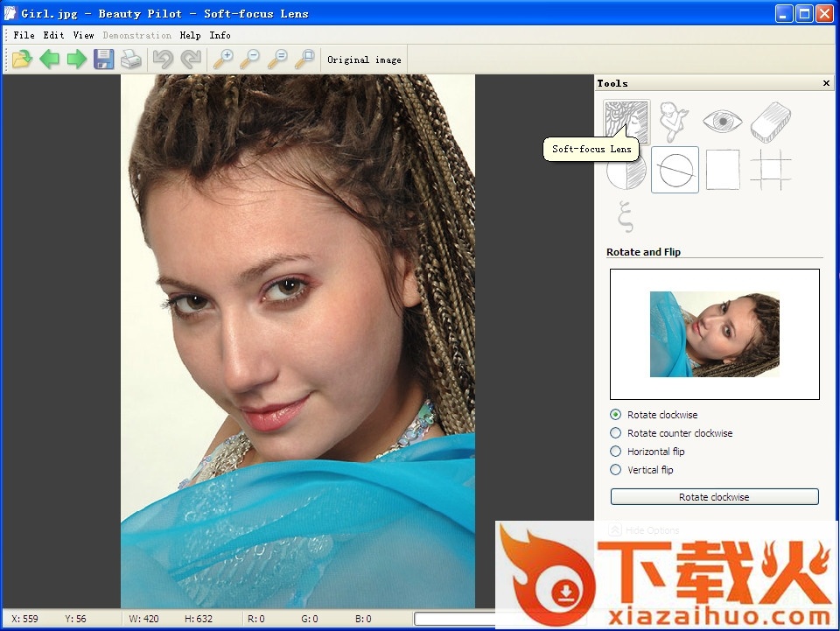The height and width of the screenshot is (631, 840).
Task: Click the zoom out magnifier icon
Action: (x=250, y=60)
